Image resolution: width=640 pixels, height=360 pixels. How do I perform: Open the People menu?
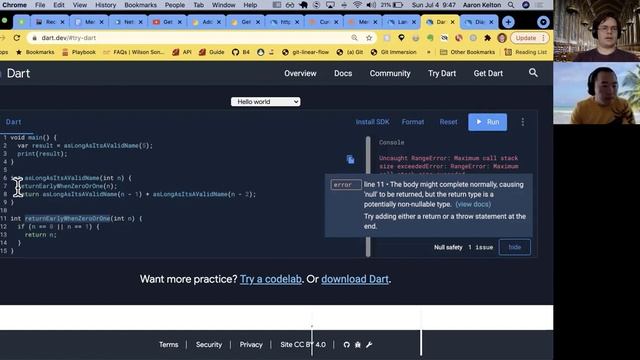pos(175,5)
